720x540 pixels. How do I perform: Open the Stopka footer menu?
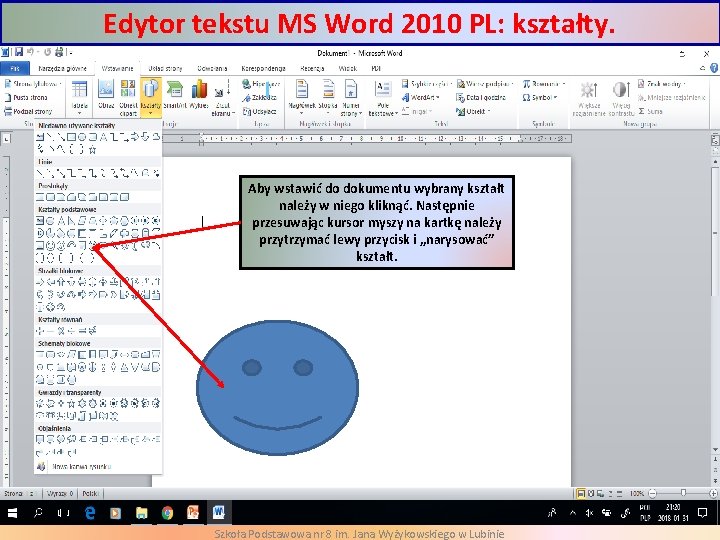pyautogui.click(x=328, y=96)
